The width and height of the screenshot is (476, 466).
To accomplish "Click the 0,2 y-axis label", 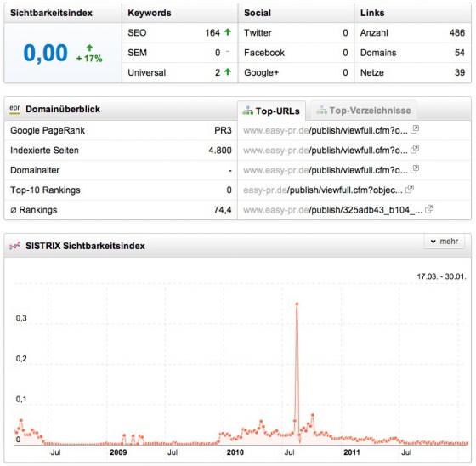I will coord(21,359).
